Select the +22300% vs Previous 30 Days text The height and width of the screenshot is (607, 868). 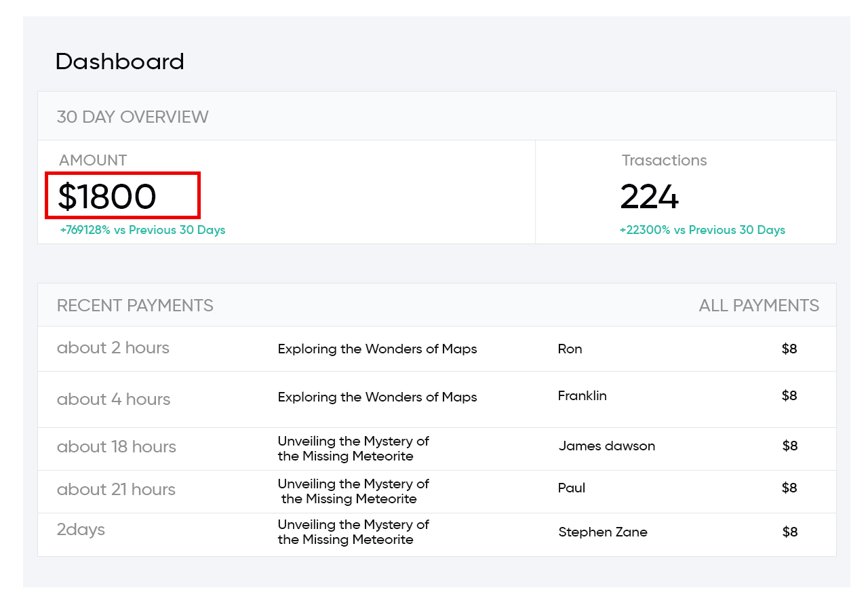702,230
